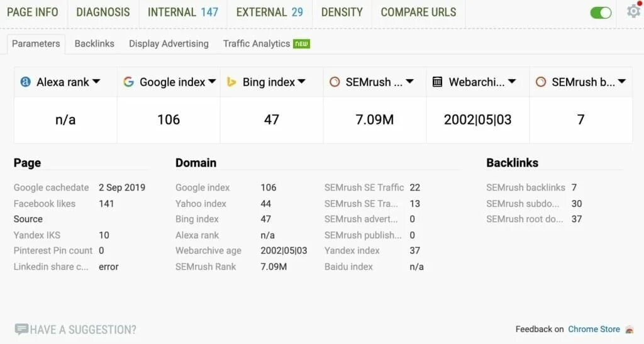Select the Backlinks sub-tab
644x344 pixels.
point(94,43)
